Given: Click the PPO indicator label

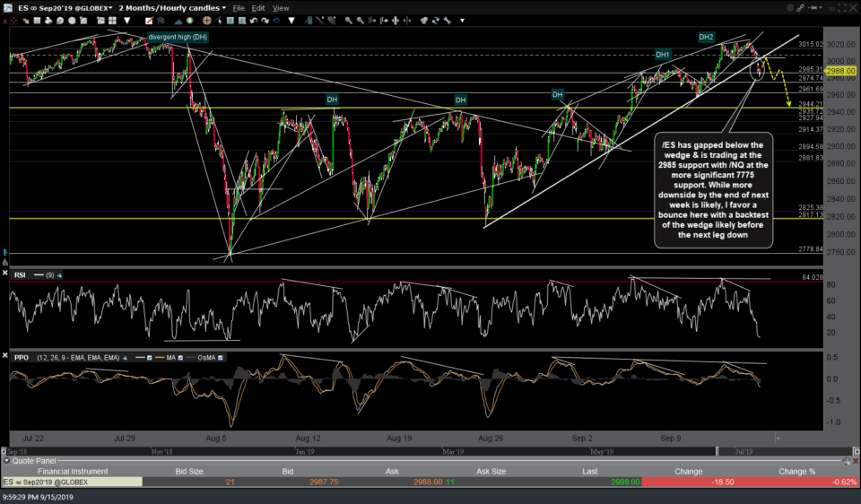Looking at the screenshot, I should 22,358.
